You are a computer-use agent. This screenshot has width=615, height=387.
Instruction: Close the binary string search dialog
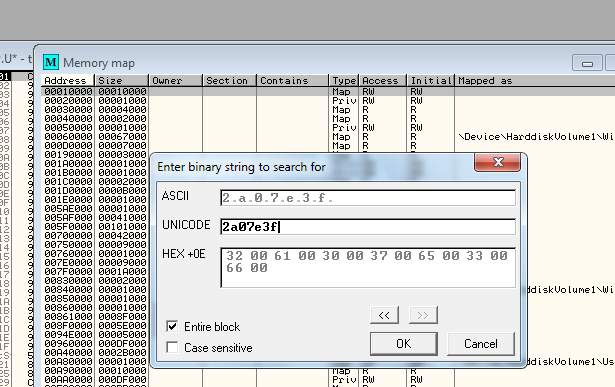tap(498, 162)
